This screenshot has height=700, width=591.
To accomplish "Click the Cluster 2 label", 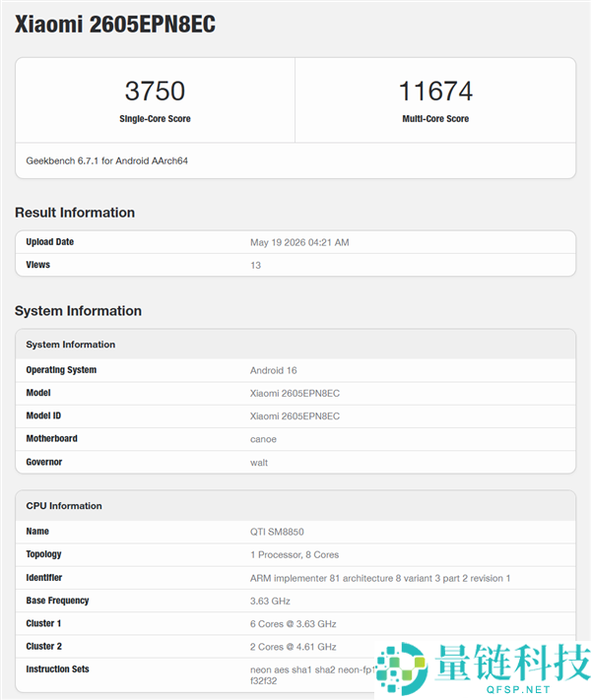I will pos(43,646).
